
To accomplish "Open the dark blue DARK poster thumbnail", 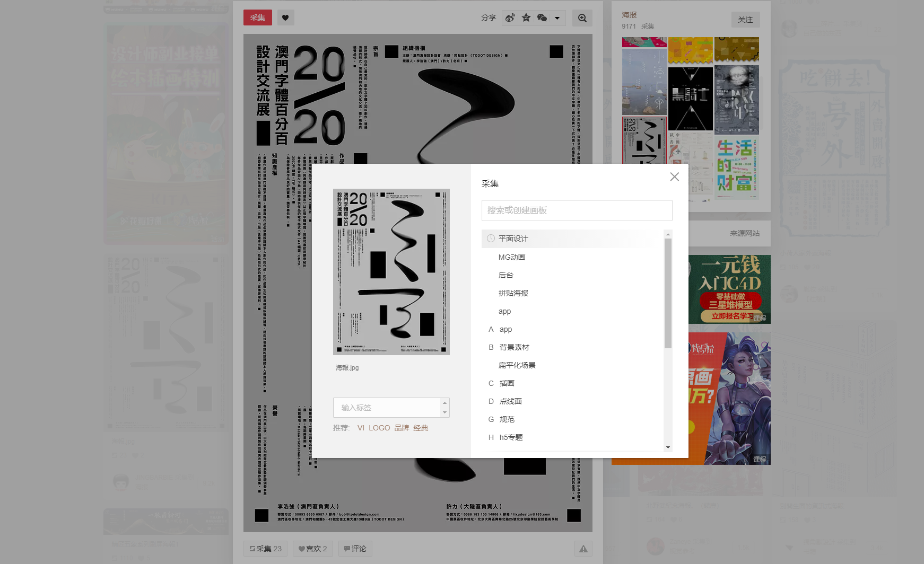I will click(737, 100).
